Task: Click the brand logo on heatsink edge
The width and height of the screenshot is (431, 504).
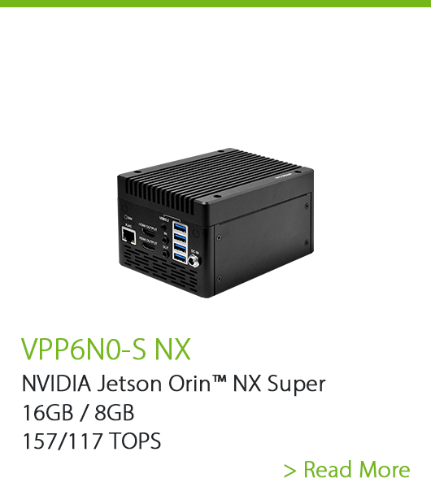Action: click(283, 176)
